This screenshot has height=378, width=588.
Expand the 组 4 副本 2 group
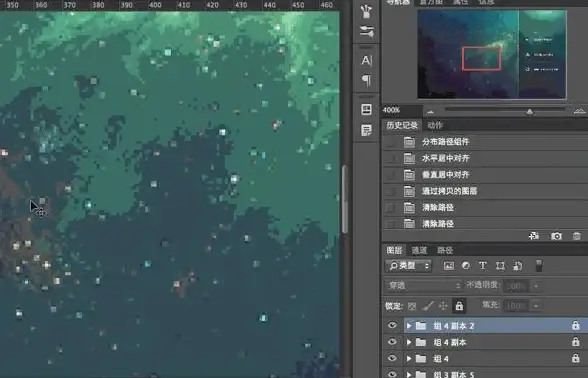point(409,326)
